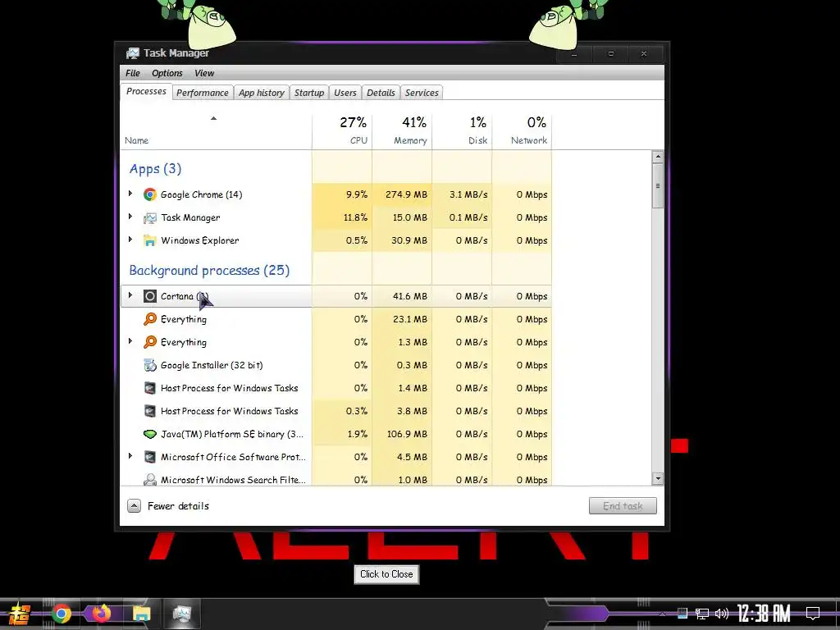840x630 pixels.
Task: Sort processes by the CPU column
Action: point(342,130)
